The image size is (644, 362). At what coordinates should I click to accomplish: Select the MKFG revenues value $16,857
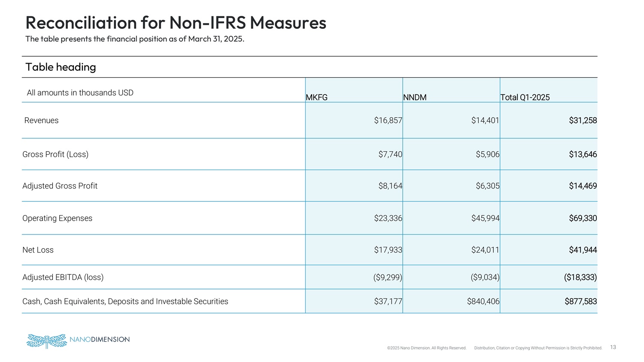pos(388,121)
